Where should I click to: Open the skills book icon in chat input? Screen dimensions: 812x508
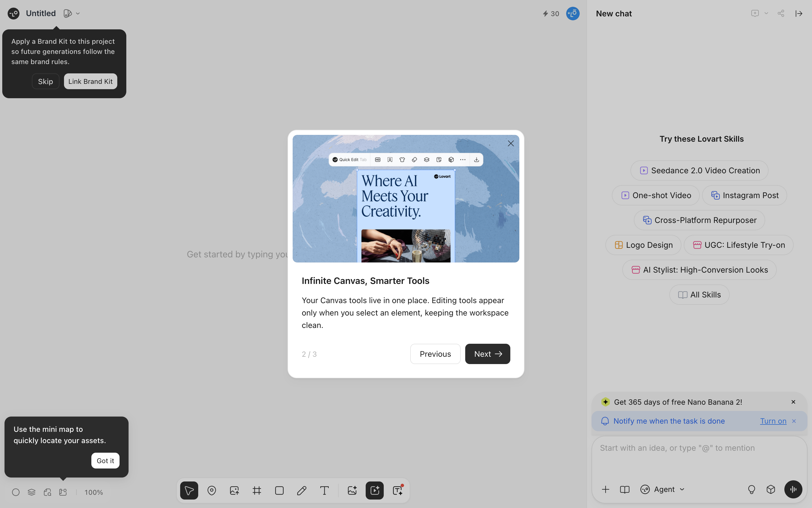(x=625, y=489)
